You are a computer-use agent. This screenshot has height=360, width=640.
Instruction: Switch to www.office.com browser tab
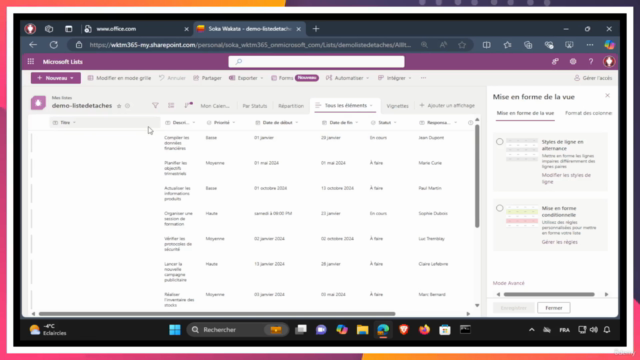coord(136,29)
